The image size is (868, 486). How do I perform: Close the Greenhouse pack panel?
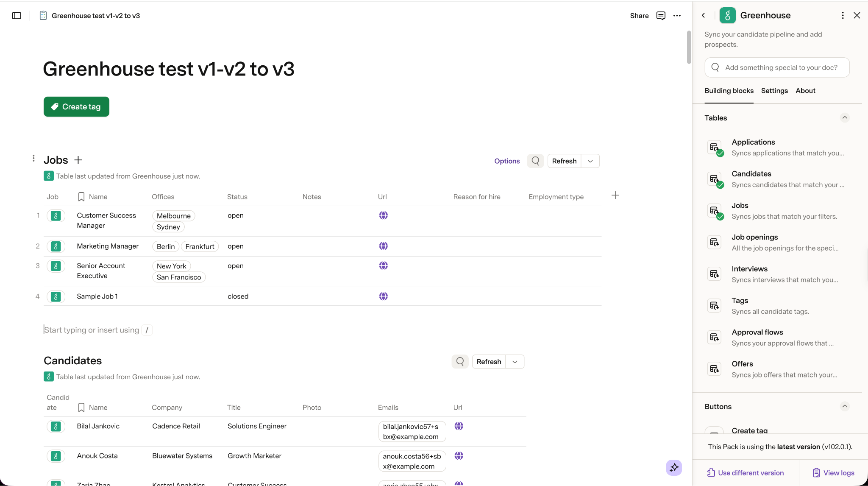click(857, 15)
